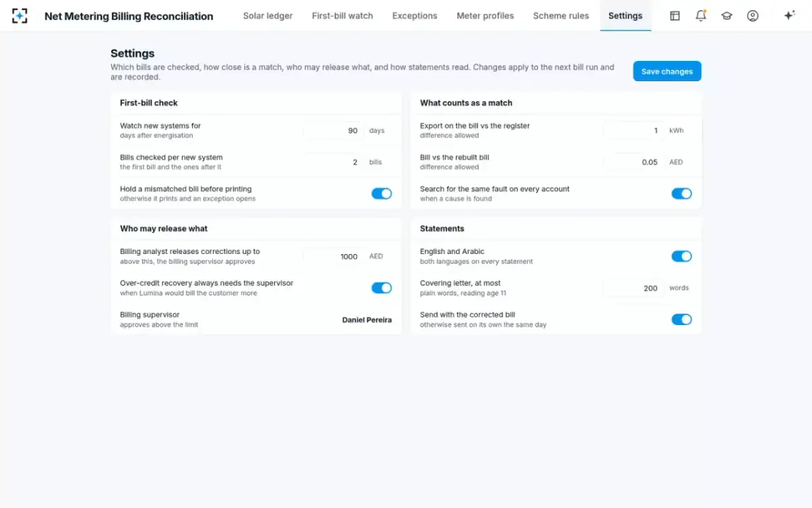Open the graduation cap help icon
812x508 pixels.
tap(727, 16)
